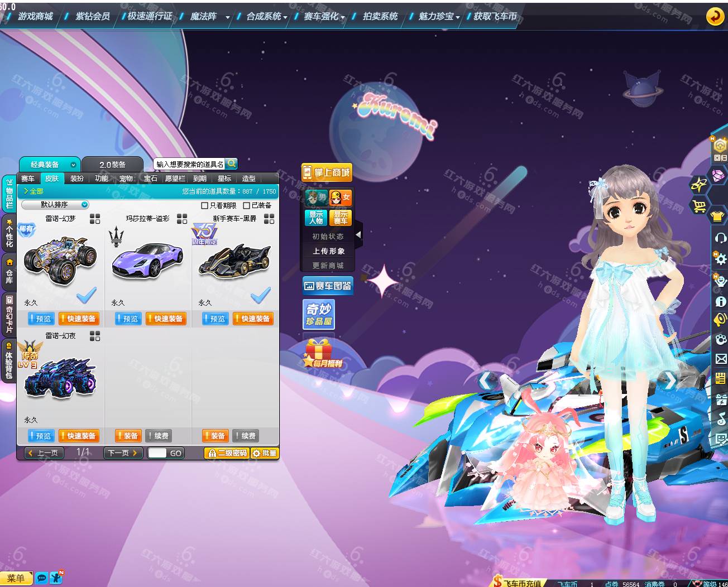Image resolution: width=728 pixels, height=587 pixels.
Task: Click grid icon beside 雷诺-幻夜
Action: [x=95, y=336]
